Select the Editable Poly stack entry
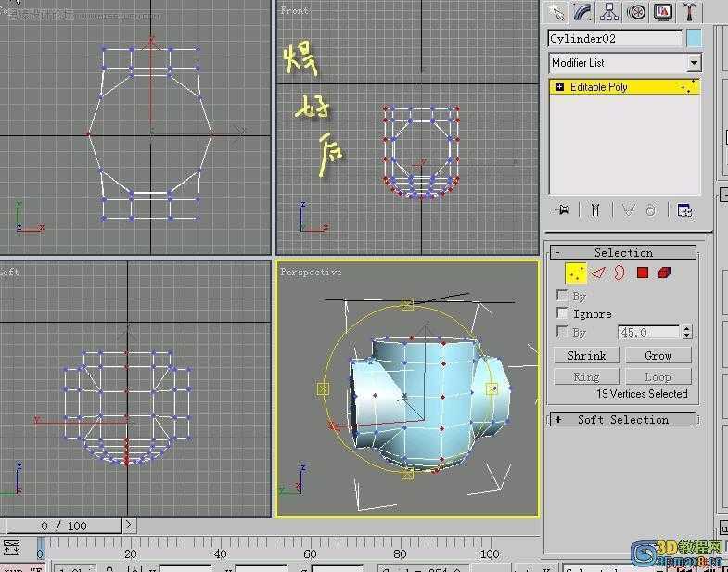The height and width of the screenshot is (572, 728). pos(624,87)
